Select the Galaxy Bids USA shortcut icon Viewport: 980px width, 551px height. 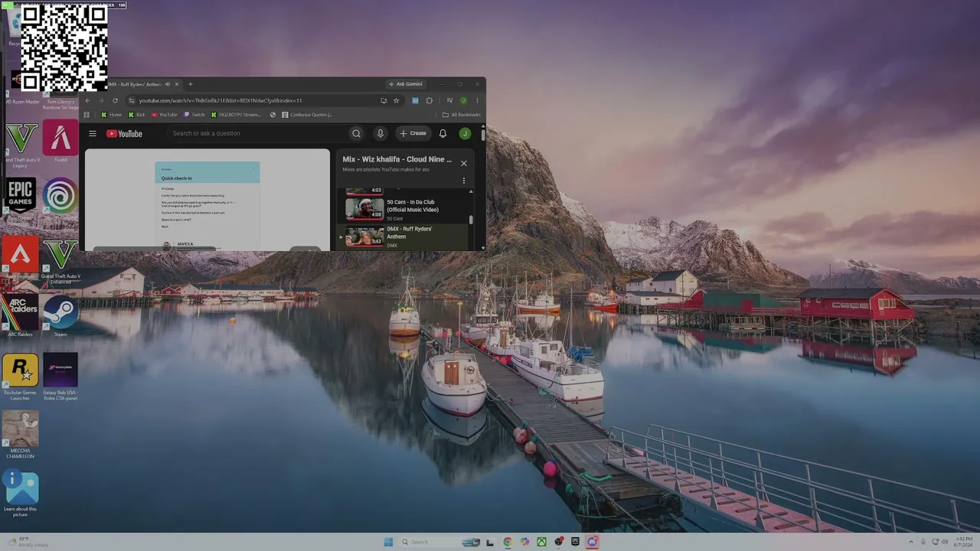point(60,377)
